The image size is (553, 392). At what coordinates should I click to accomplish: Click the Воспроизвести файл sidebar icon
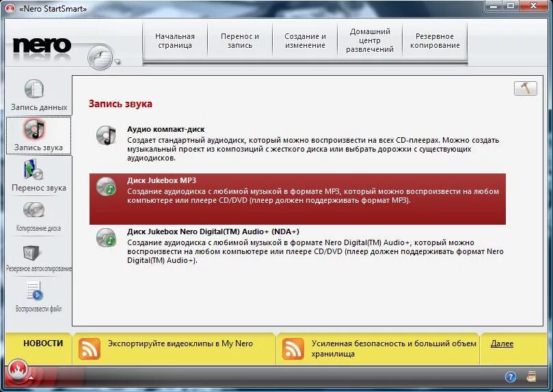click(35, 291)
